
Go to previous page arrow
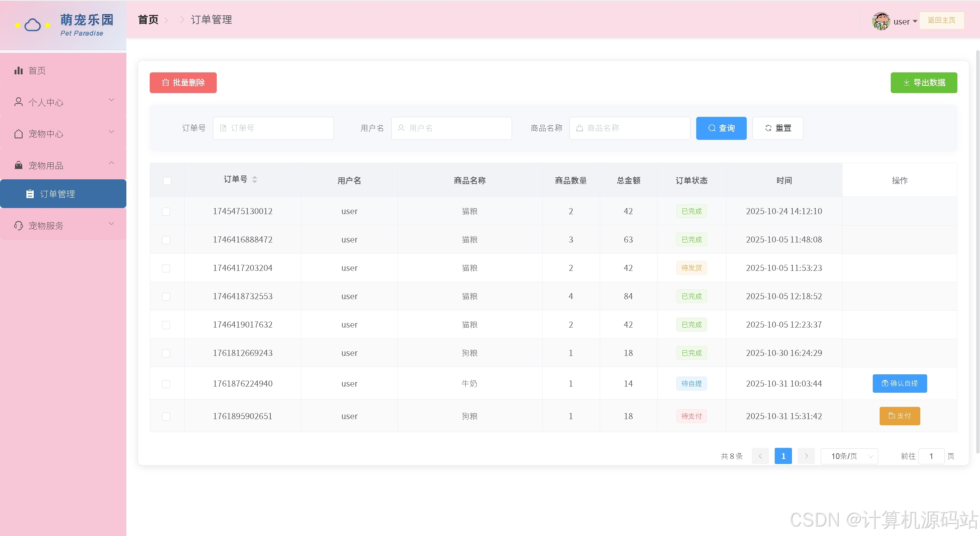760,456
